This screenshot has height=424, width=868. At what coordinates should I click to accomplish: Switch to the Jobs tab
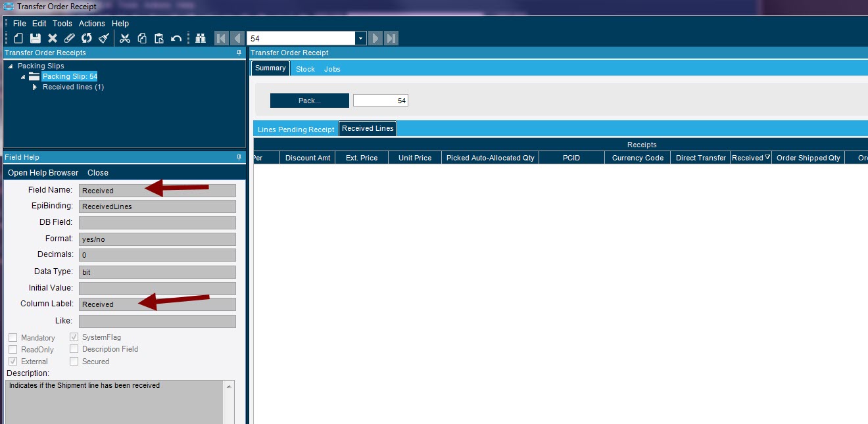click(332, 69)
